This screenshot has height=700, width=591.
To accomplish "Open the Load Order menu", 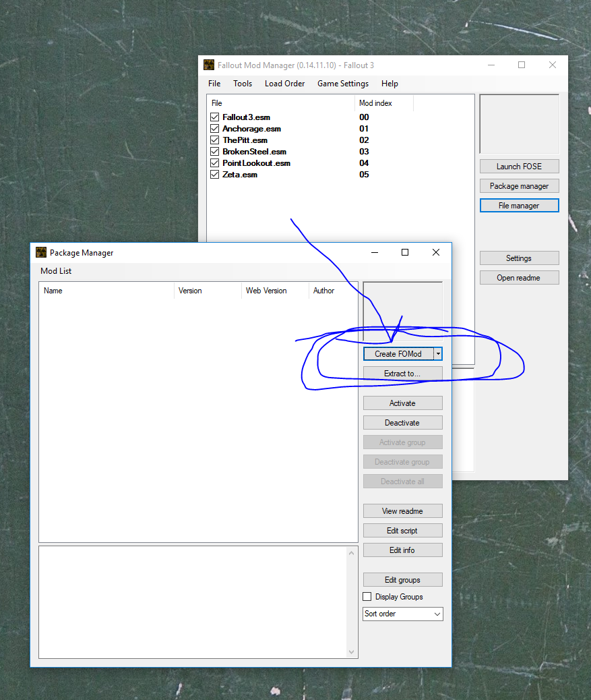I will tap(284, 84).
